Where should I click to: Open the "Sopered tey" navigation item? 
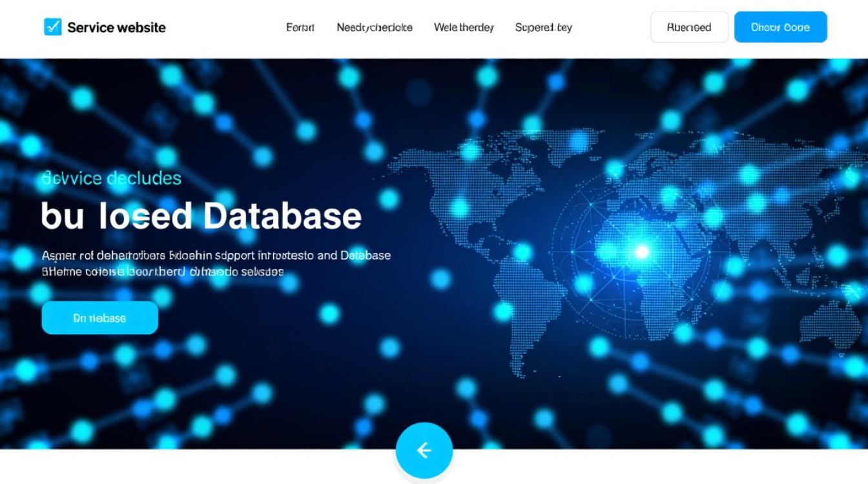pyautogui.click(x=543, y=28)
